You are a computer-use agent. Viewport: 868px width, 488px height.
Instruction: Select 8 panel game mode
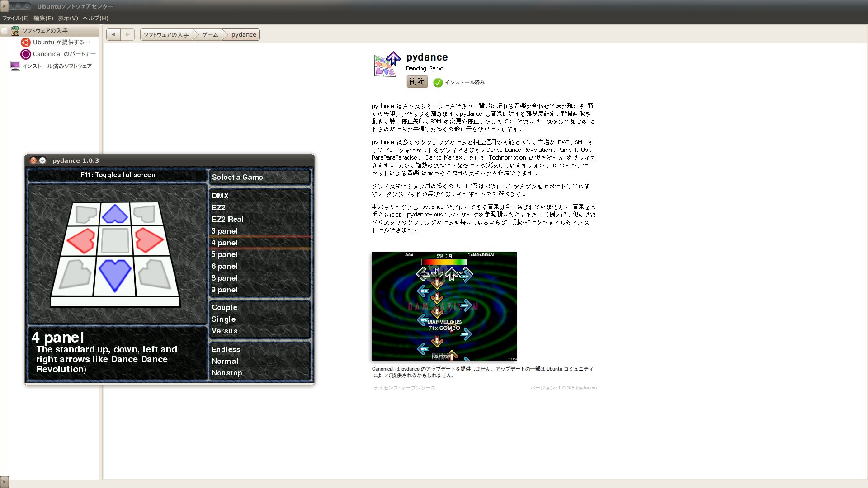pyautogui.click(x=225, y=278)
